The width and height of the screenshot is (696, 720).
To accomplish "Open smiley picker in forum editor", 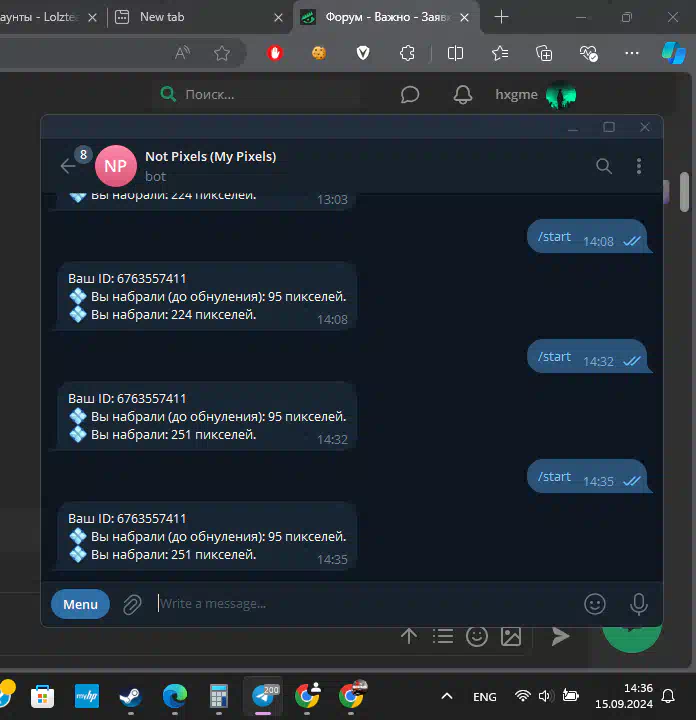I will pos(477,636).
